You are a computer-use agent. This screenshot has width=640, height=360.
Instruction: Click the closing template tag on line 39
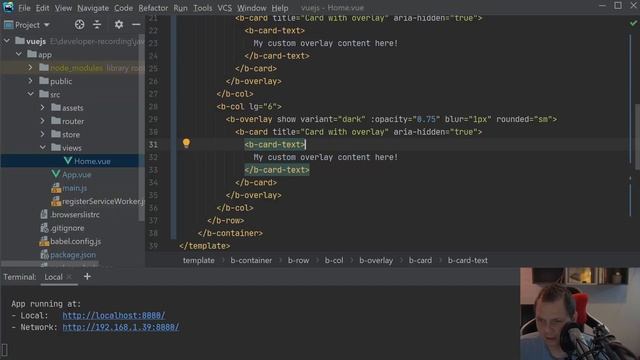(x=204, y=246)
